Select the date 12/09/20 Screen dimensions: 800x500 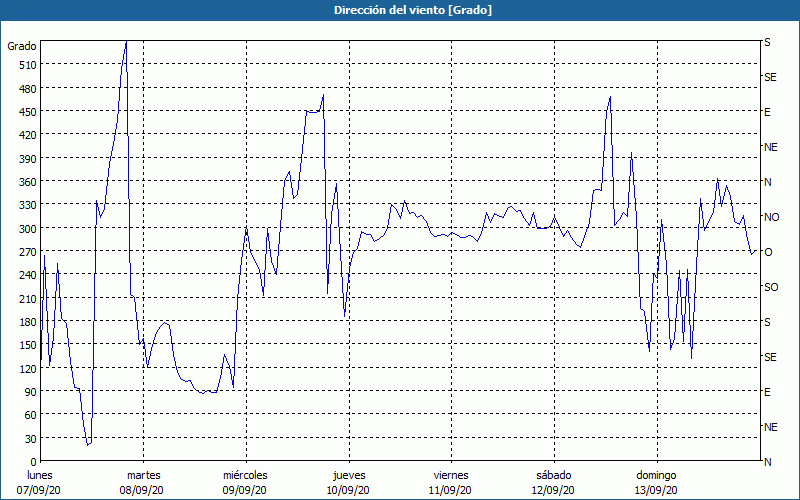(553, 490)
